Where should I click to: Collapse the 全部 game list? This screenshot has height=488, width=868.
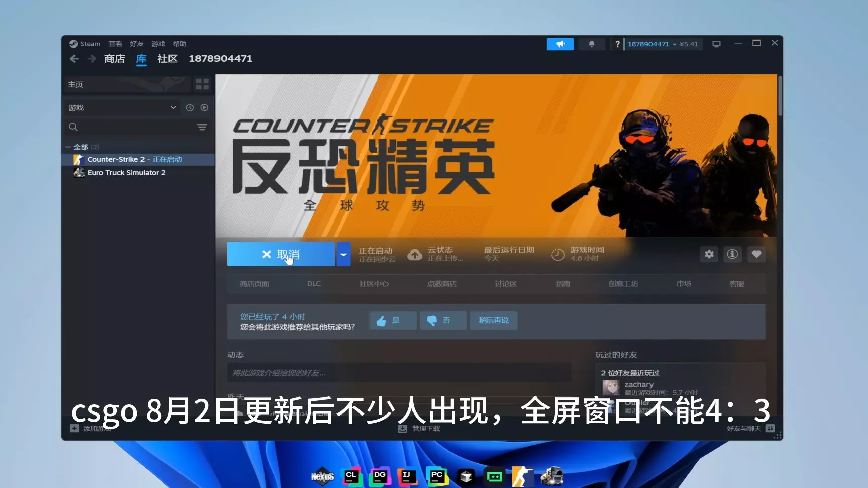(68, 147)
